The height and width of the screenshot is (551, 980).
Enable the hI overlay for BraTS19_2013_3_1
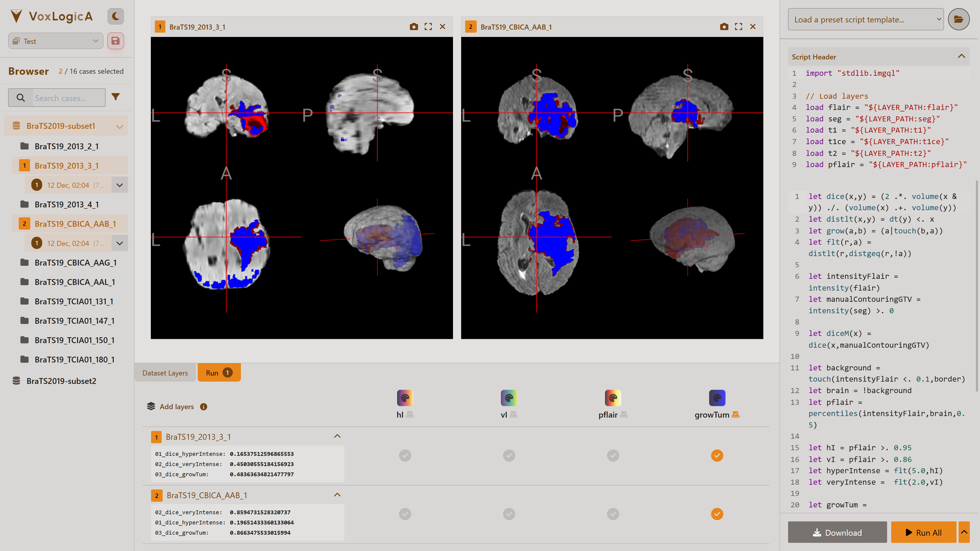pyautogui.click(x=405, y=456)
